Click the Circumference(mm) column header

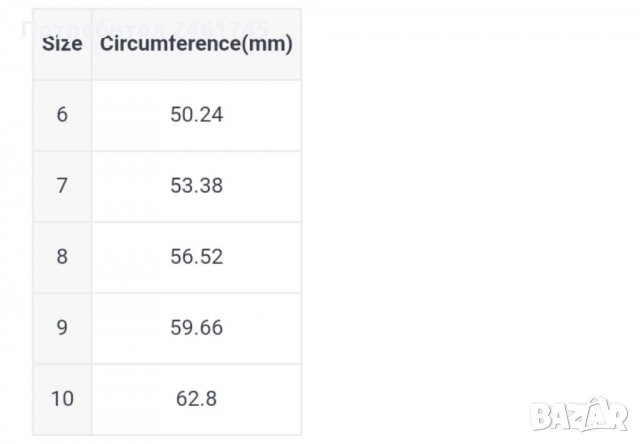click(x=196, y=44)
